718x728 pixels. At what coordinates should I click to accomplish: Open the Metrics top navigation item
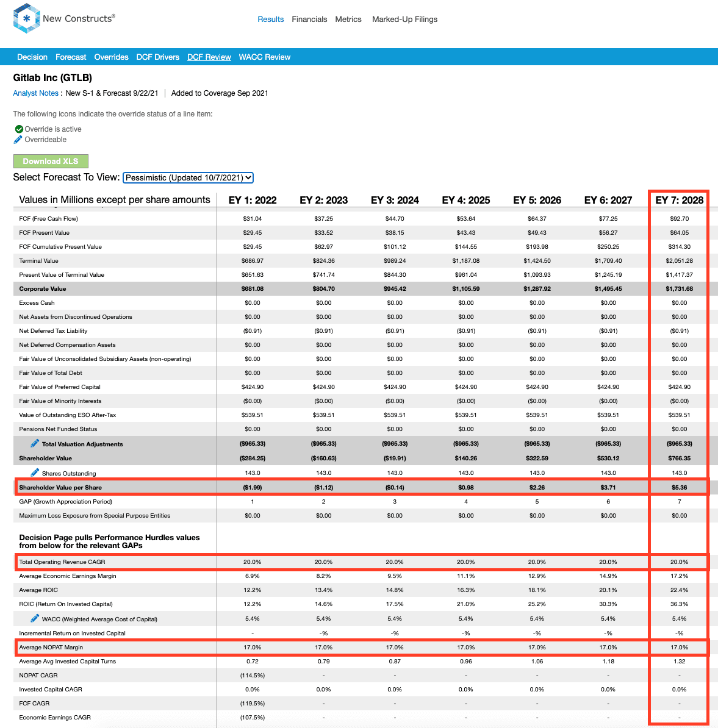[x=348, y=19]
